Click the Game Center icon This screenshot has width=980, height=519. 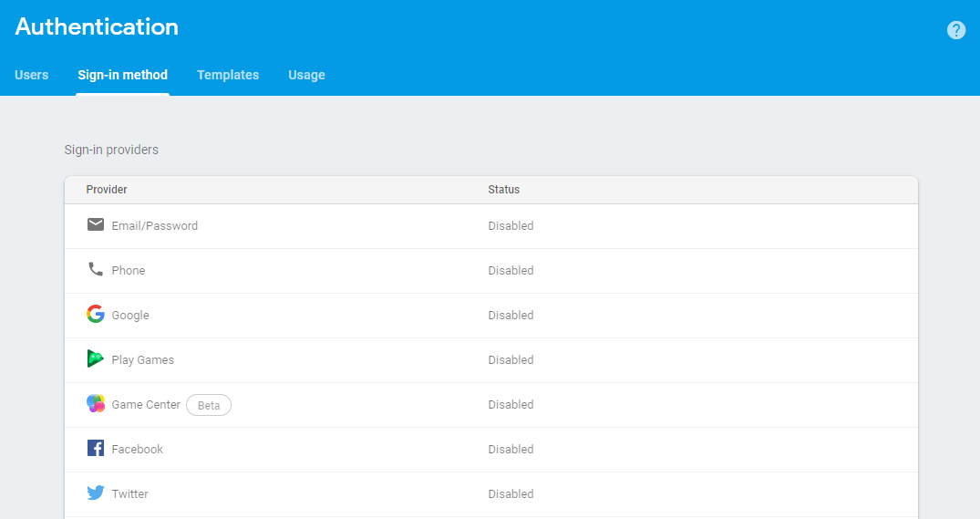(x=96, y=403)
